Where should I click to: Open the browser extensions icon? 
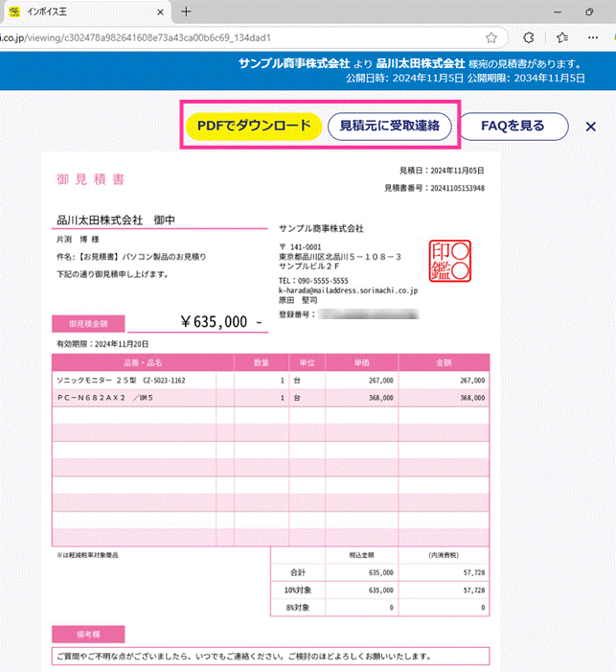click(x=529, y=37)
